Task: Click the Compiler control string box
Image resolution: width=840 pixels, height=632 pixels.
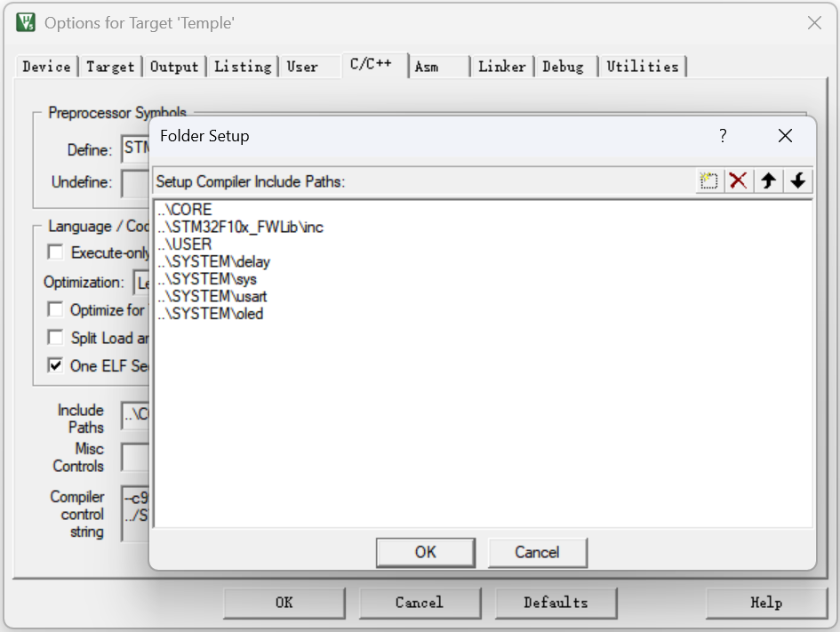Action: (x=135, y=513)
